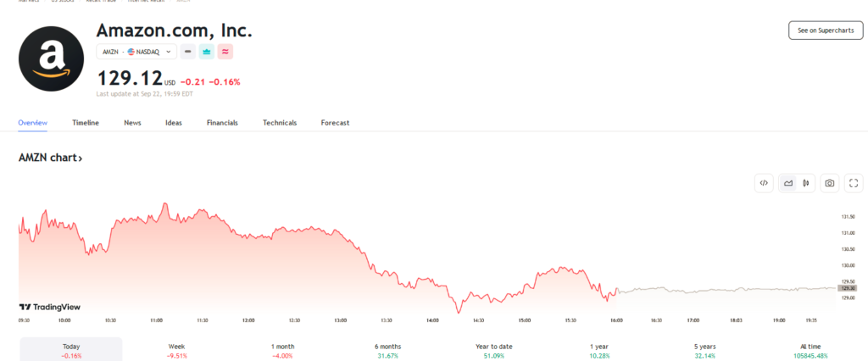Select the 5 years time range

coord(704,350)
